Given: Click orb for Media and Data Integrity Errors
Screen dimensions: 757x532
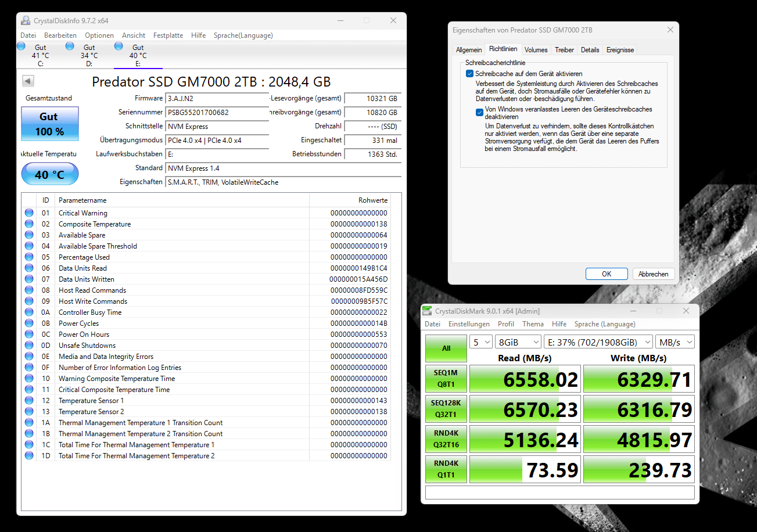Looking at the screenshot, I should point(29,357).
